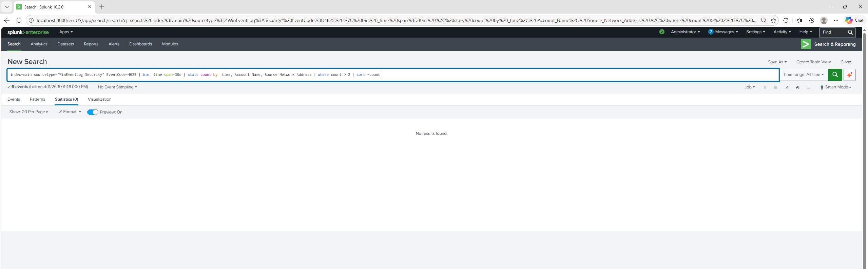Open the Modules nav item

170,44
